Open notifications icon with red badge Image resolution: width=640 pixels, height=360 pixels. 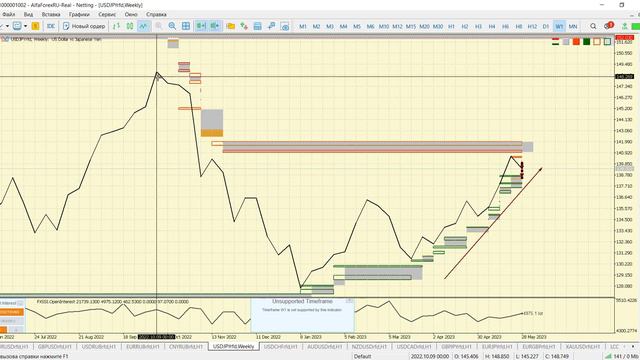(x=609, y=26)
